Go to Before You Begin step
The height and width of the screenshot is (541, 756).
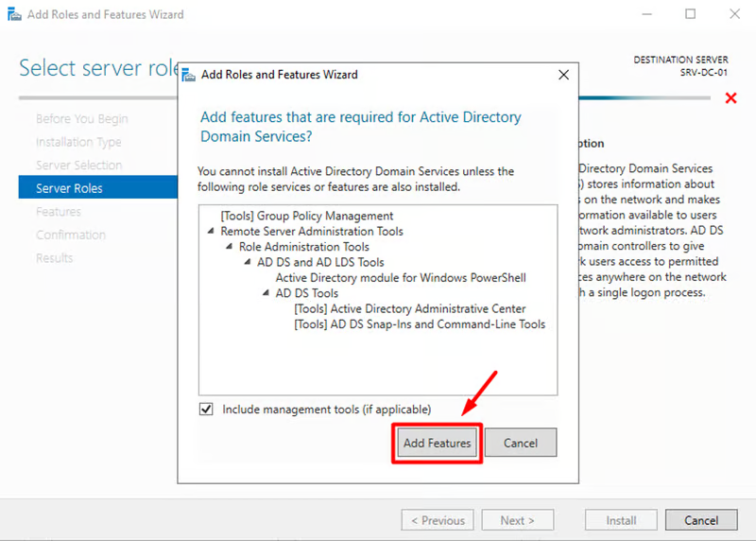pos(81,119)
